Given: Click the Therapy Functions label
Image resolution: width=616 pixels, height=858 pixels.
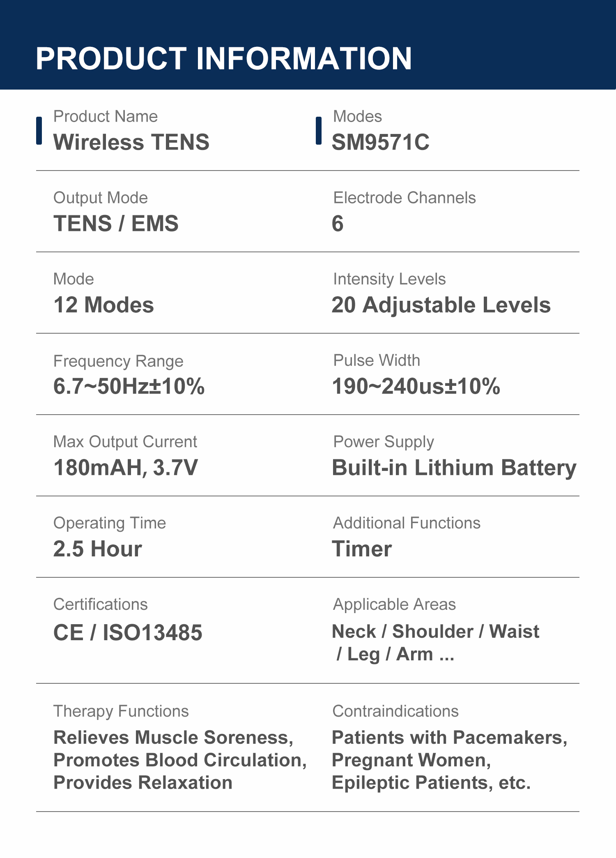Looking at the screenshot, I should click(x=121, y=711).
